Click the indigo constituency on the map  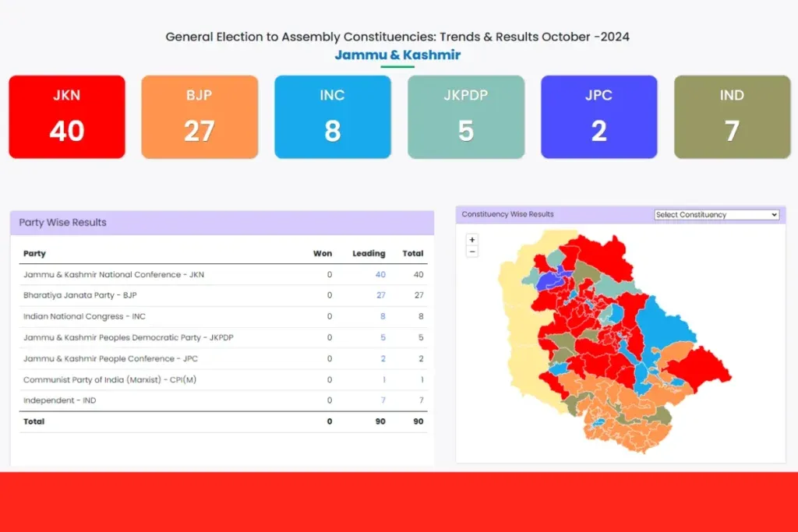tap(549, 280)
